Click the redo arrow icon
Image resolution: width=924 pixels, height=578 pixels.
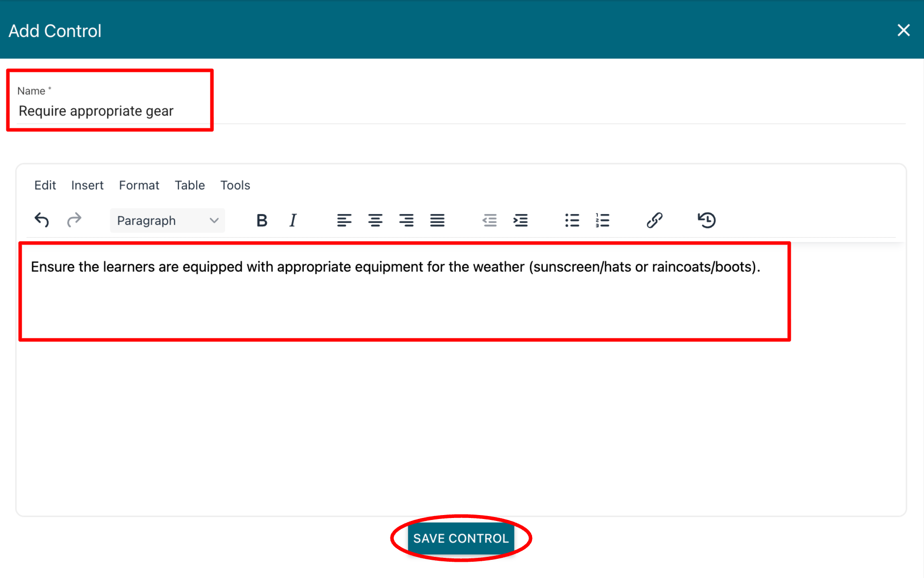pyautogui.click(x=74, y=220)
